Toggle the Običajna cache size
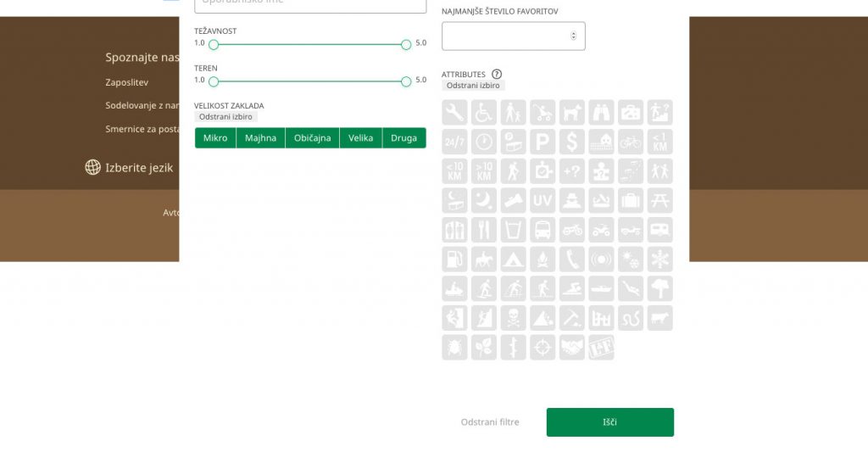 coord(312,138)
